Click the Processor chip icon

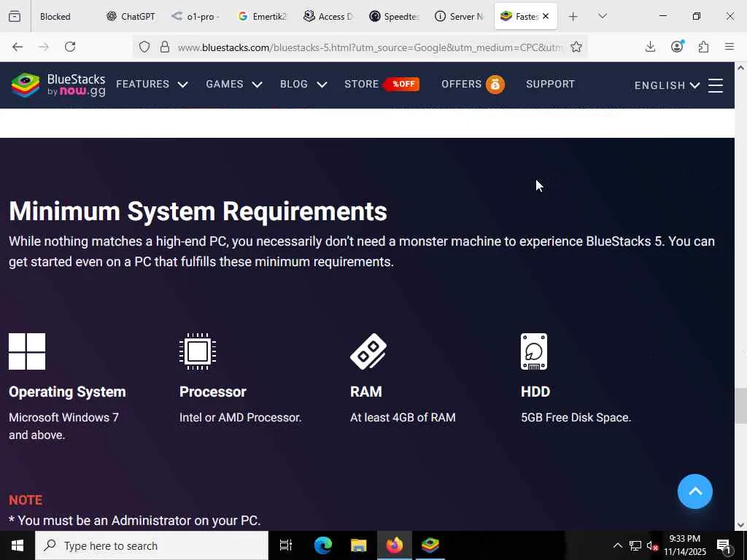tap(198, 351)
